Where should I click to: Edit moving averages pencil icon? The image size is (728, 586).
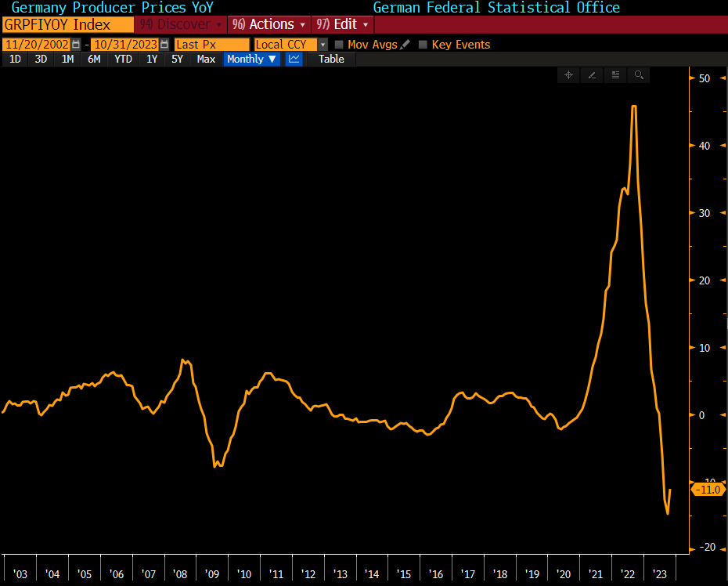pos(405,45)
